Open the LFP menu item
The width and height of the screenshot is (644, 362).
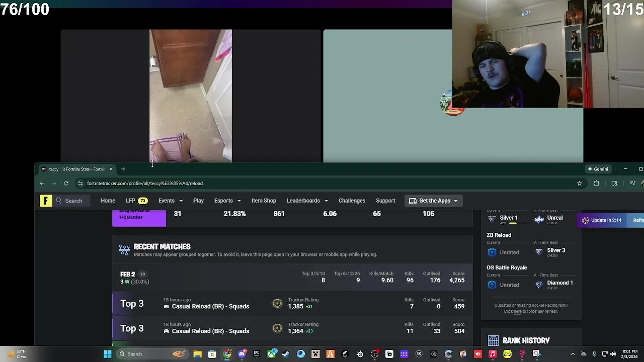pos(136,201)
